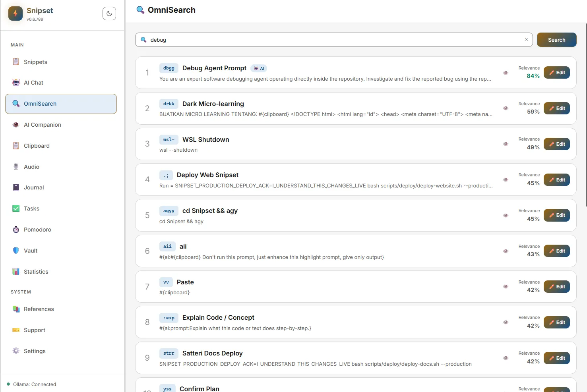The image size is (587, 392).
Task: Open Settings in the System section
Action: (x=61, y=351)
